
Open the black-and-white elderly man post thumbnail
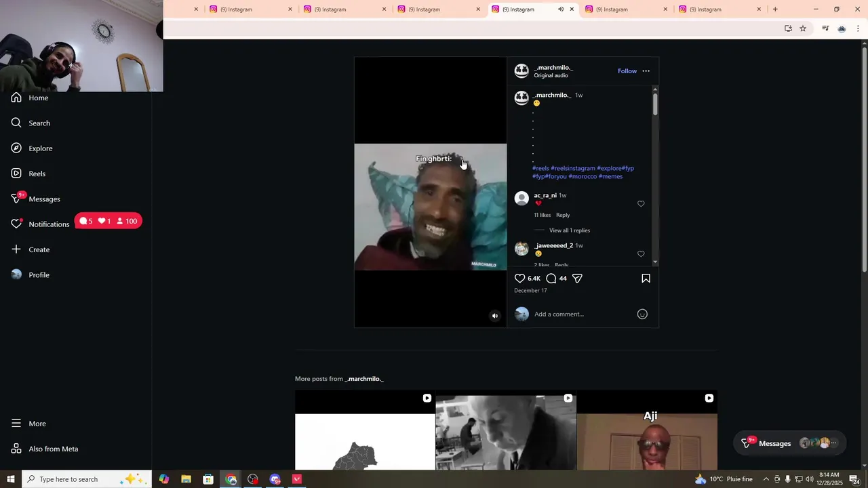pyautogui.click(x=506, y=430)
